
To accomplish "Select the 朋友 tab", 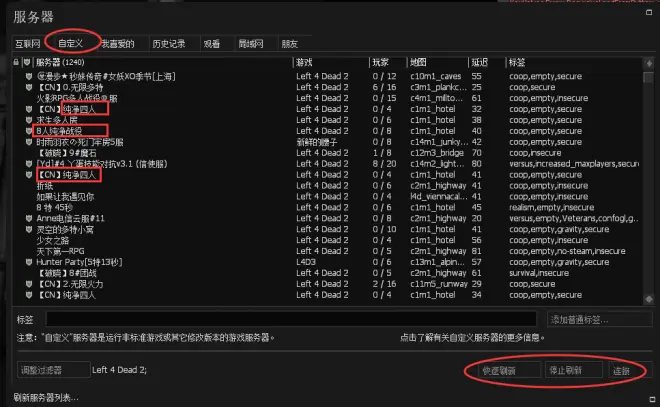I will (290, 44).
